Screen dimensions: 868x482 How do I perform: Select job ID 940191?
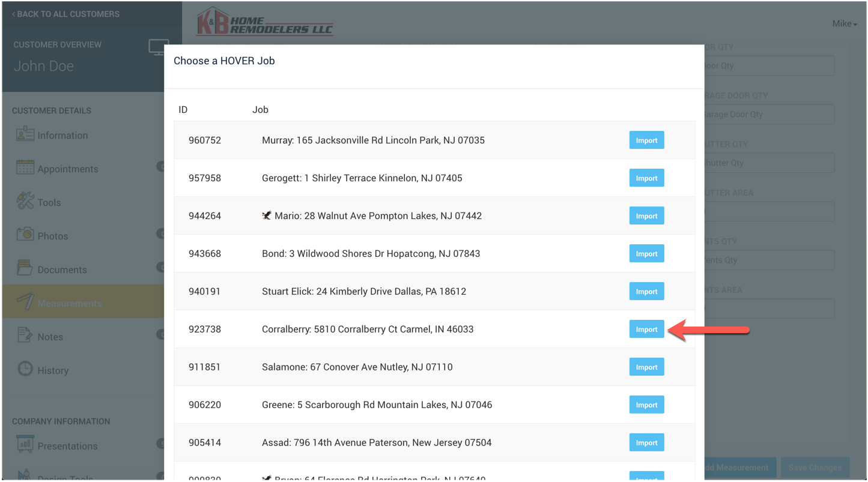coord(205,292)
